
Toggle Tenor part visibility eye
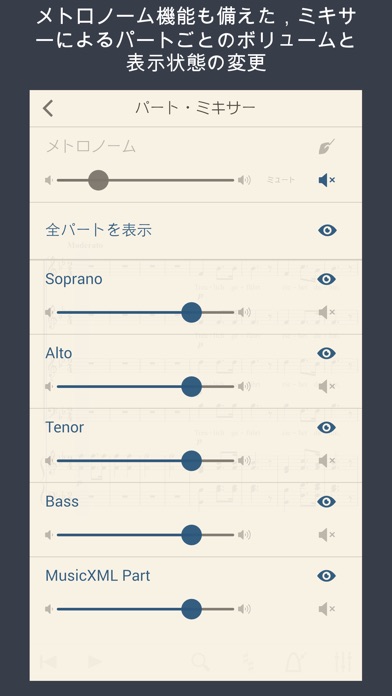(327, 427)
